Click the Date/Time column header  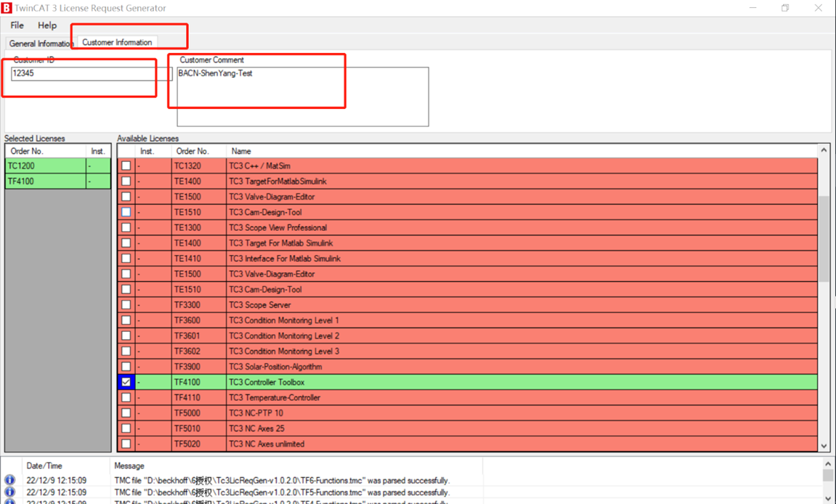(65, 466)
